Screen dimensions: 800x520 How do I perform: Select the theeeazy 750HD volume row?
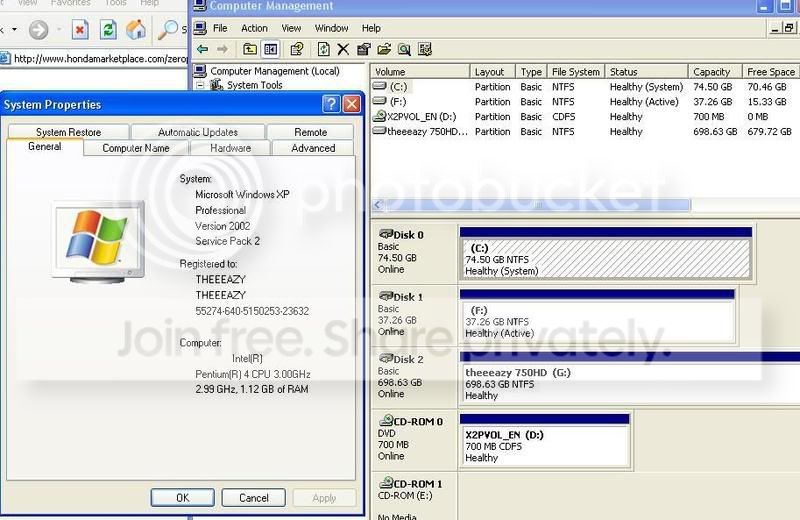click(x=585, y=131)
